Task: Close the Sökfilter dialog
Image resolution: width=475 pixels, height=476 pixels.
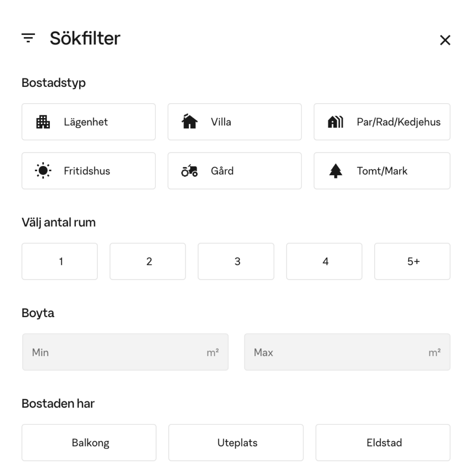Action: 445,40
